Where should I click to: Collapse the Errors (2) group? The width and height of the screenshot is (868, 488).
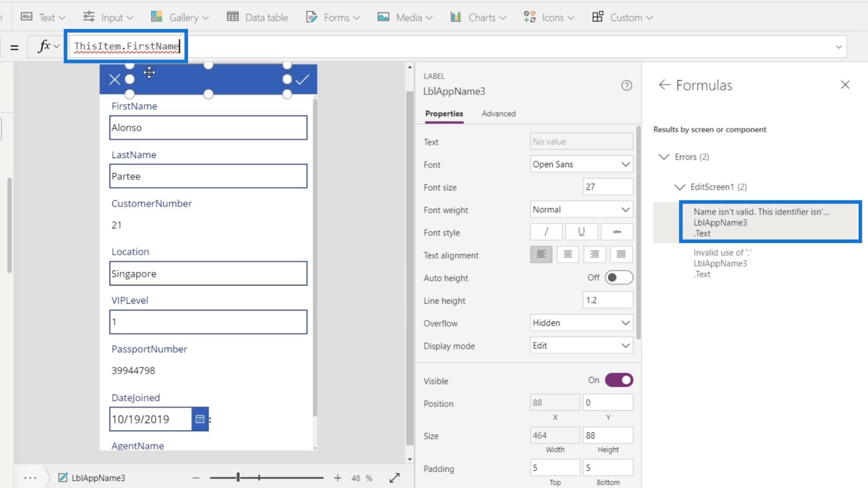pos(664,157)
